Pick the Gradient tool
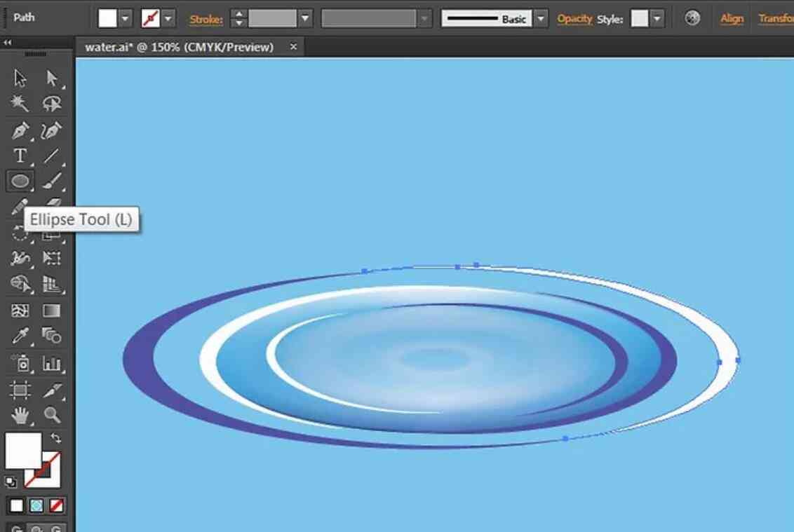Screen dimensions: 794x532 click(x=52, y=311)
